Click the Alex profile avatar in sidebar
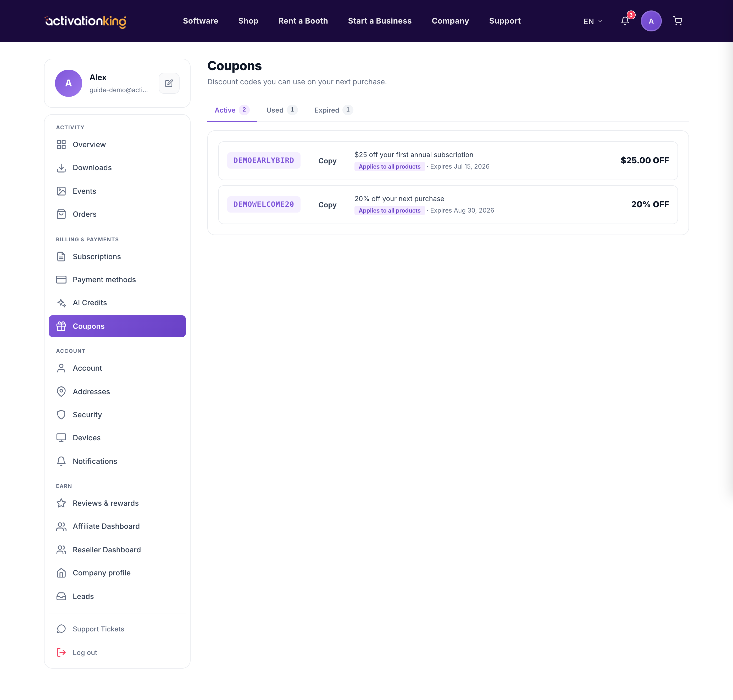Image resolution: width=733 pixels, height=700 pixels. (69, 83)
